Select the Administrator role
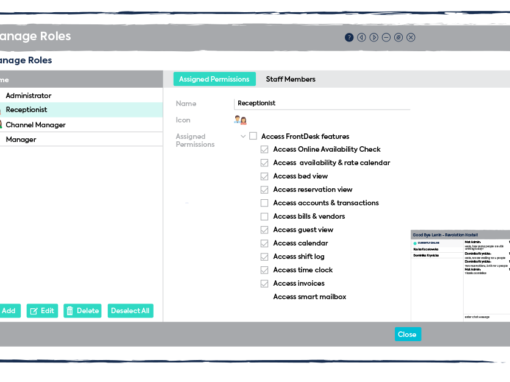 (x=81, y=95)
